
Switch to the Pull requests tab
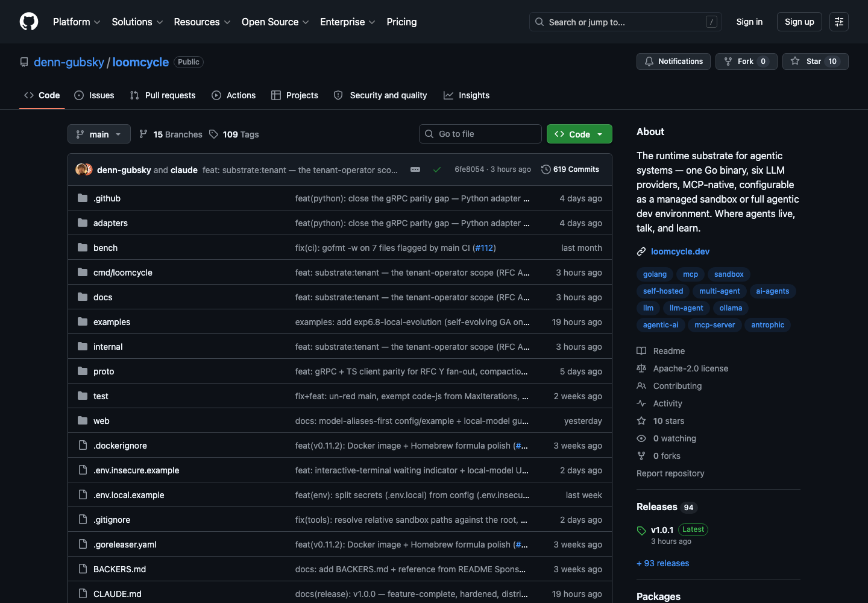[163, 95]
